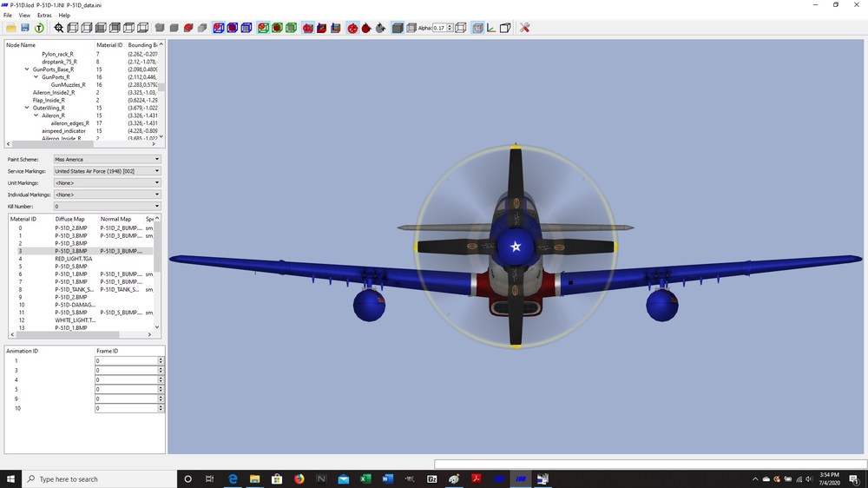Click the Windows Start button
The image size is (868, 488).
pyautogui.click(x=10, y=479)
